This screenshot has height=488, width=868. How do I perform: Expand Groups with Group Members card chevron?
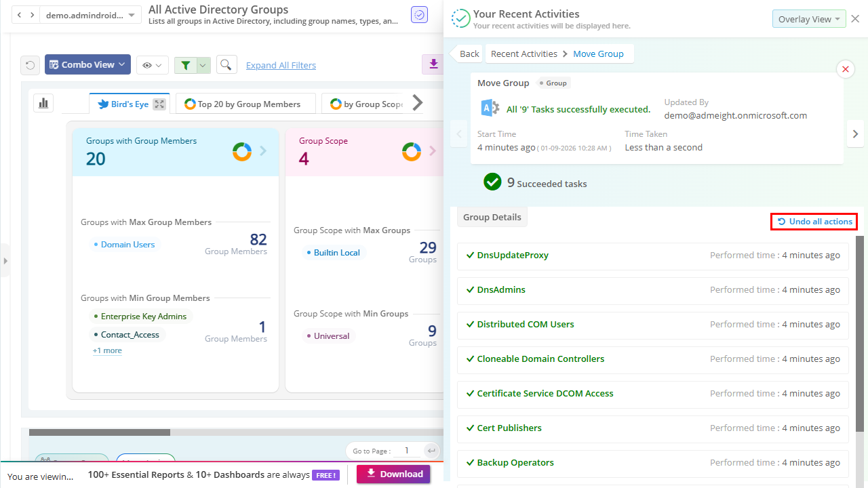263,151
